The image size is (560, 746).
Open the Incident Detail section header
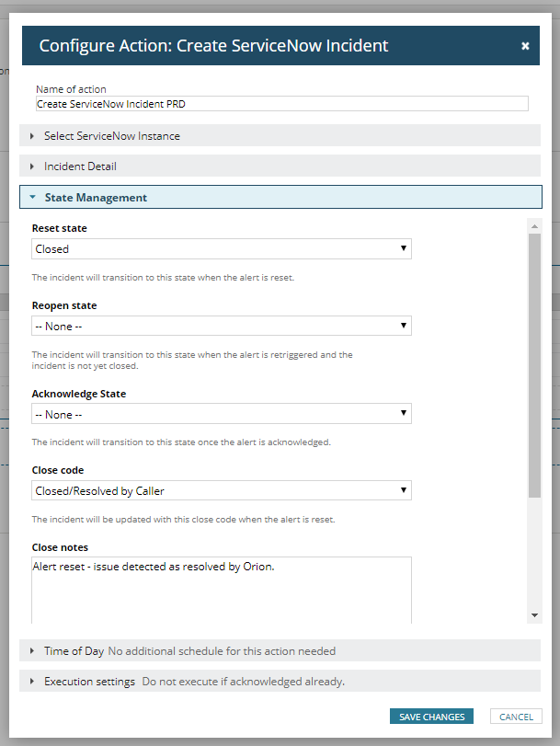pyautogui.click(x=280, y=166)
